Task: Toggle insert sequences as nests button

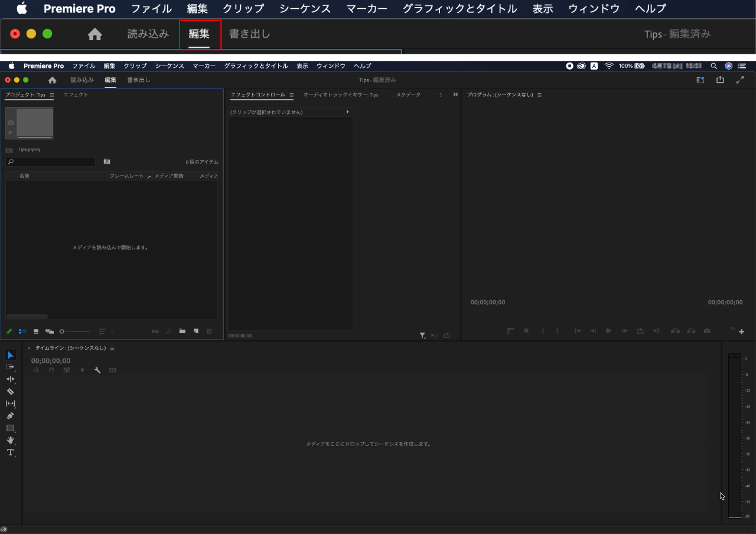Action: click(x=37, y=370)
